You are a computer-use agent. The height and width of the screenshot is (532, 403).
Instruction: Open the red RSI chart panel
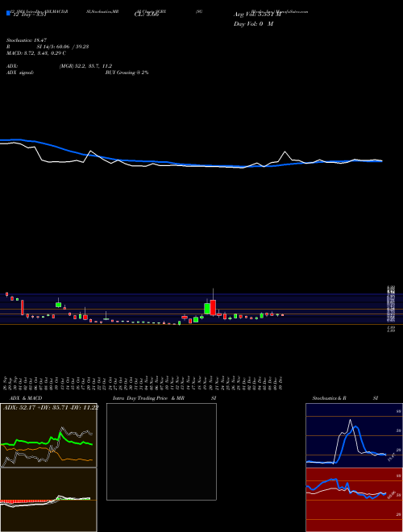pos(354,500)
